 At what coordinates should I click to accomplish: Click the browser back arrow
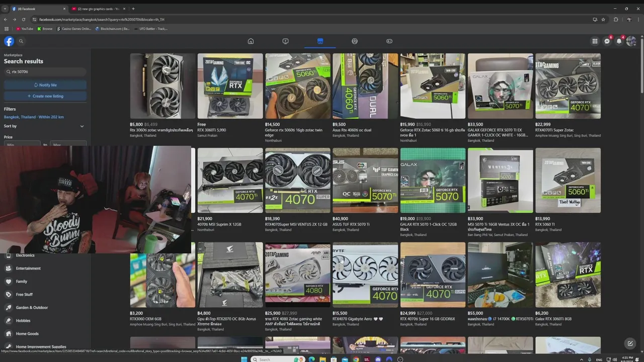click(x=6, y=20)
